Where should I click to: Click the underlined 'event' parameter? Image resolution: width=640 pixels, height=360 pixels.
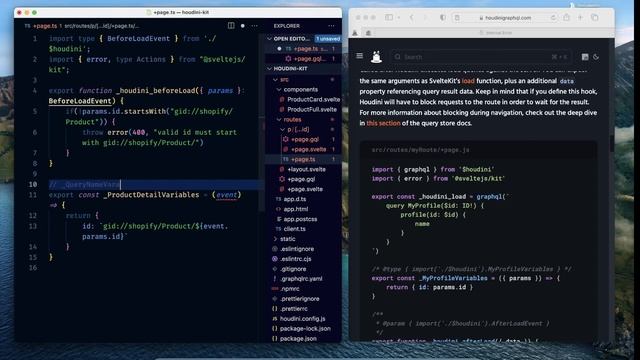227,195
